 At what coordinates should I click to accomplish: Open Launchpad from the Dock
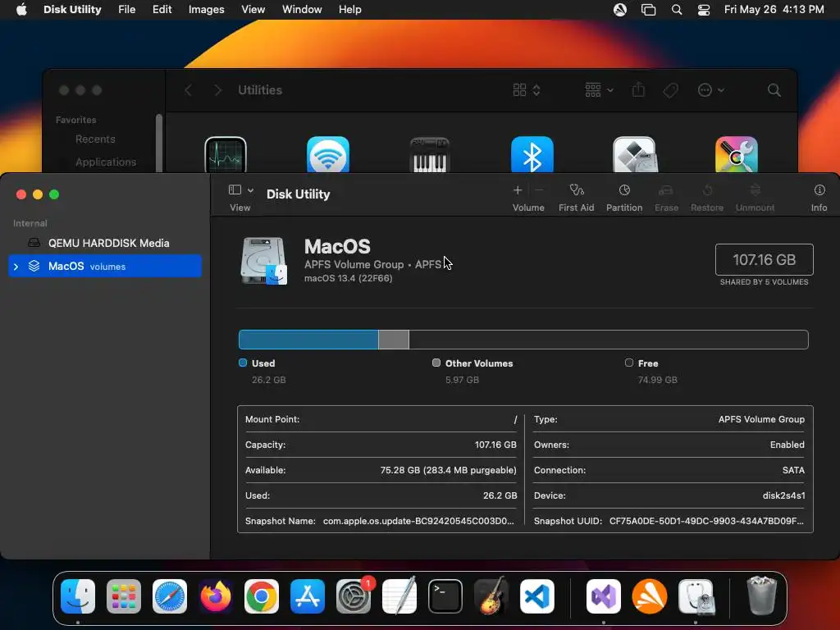click(x=124, y=596)
